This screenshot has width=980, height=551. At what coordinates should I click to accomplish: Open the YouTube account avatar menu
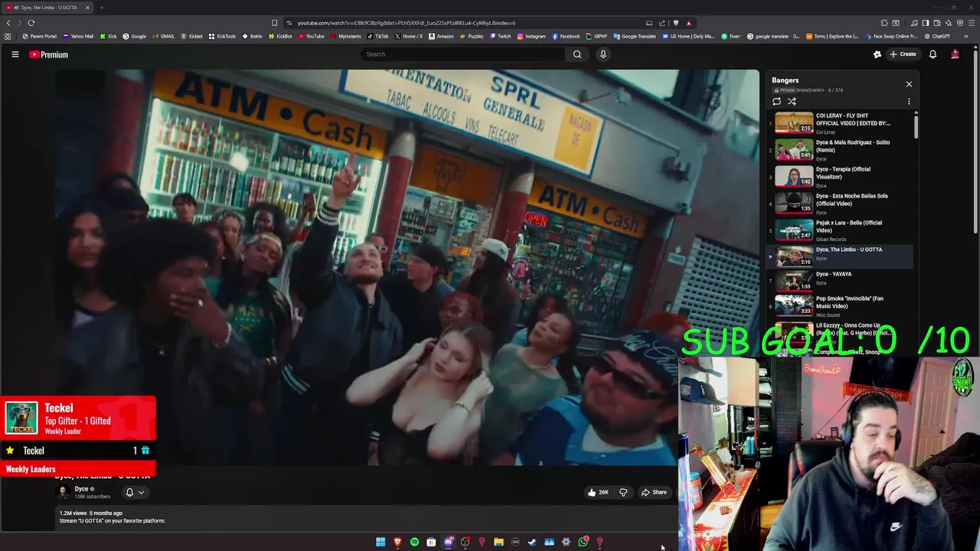(x=955, y=54)
